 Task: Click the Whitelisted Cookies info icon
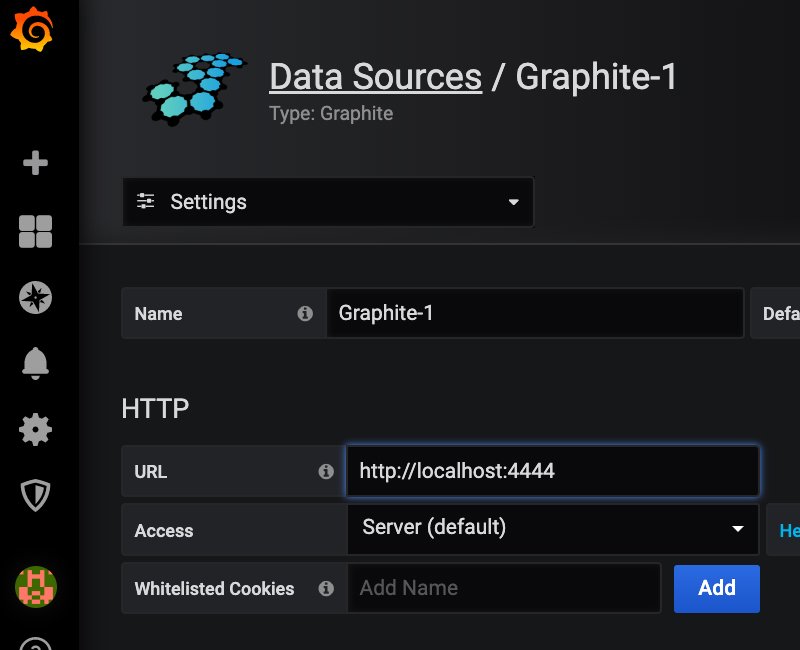pos(326,589)
